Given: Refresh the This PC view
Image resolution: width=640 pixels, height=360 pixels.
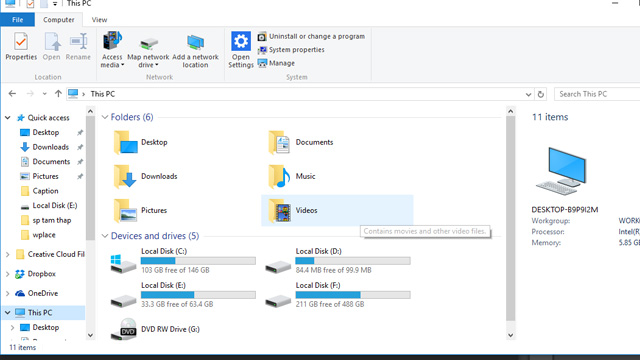Looking at the screenshot, I should tap(541, 94).
